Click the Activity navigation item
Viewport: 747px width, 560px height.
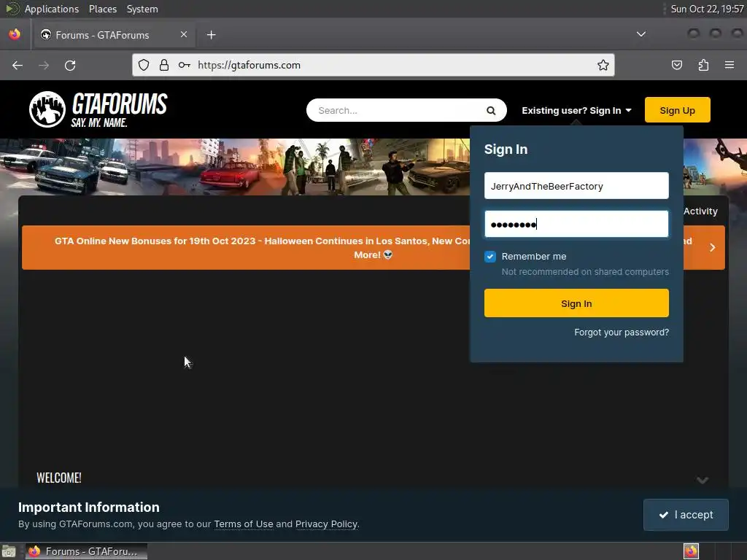coord(700,211)
